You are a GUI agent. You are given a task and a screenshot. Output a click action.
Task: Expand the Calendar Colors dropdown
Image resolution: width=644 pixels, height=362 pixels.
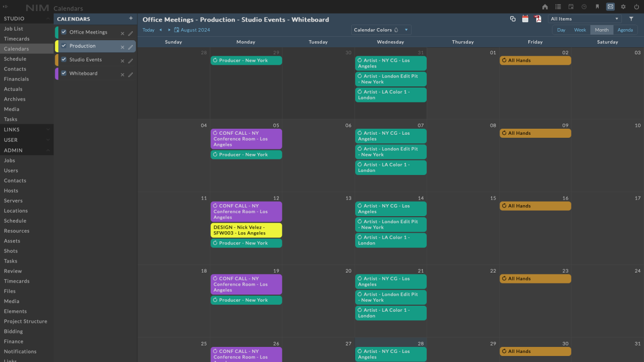coord(381,30)
